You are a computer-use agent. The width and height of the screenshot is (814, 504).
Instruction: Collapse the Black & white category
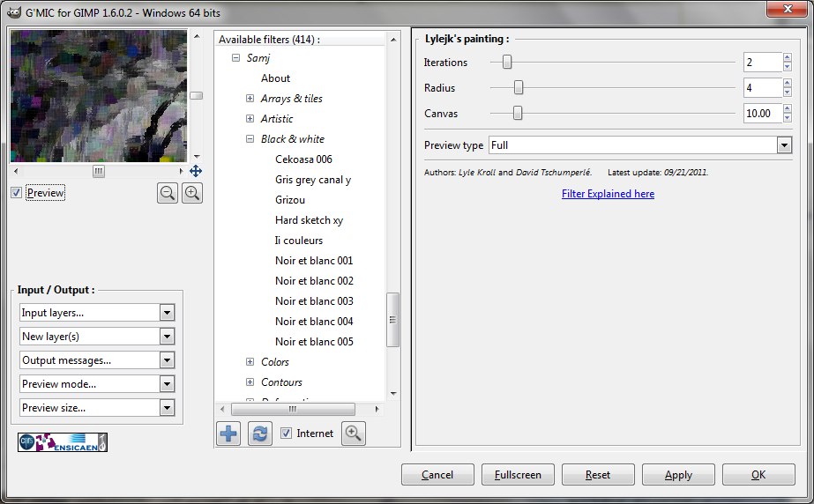[250, 139]
